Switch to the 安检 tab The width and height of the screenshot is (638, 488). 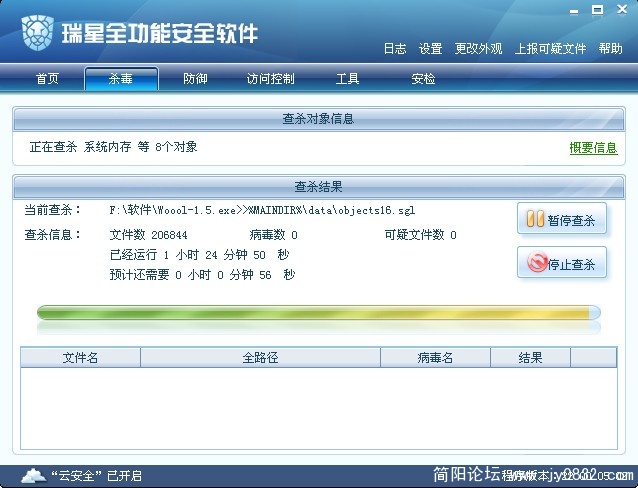[x=423, y=79]
